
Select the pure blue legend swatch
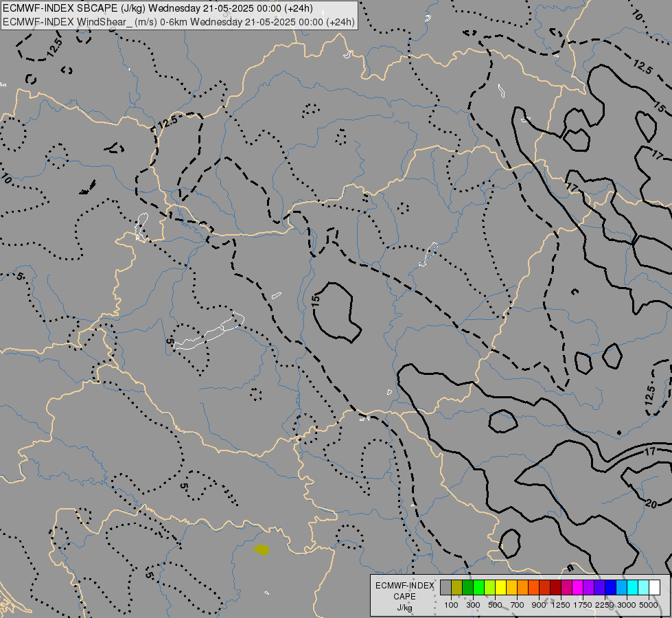pos(610,587)
